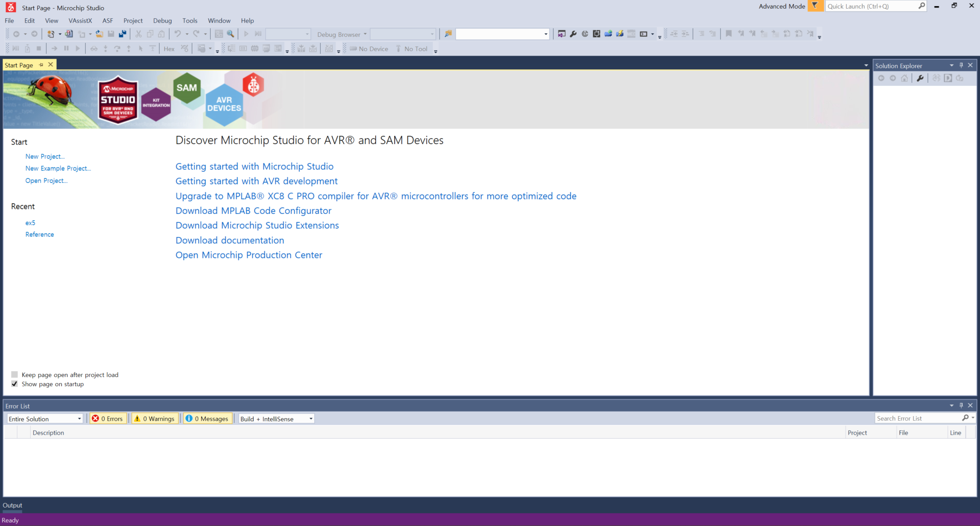This screenshot has height=526, width=980.
Task: Toggle the 0 Errors filter
Action: [x=107, y=419]
